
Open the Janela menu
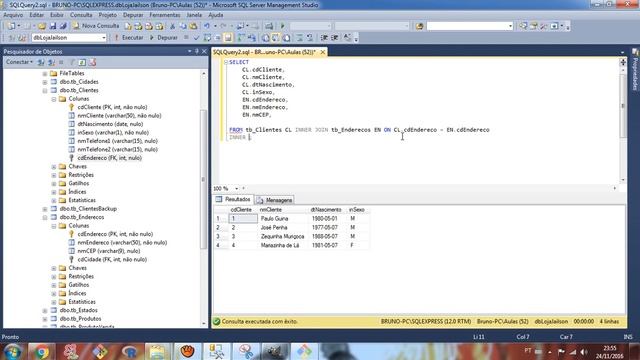click(x=194, y=15)
